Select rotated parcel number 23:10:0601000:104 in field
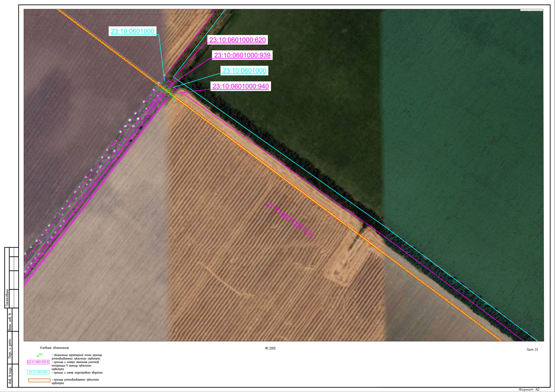555x392 pixels. pos(289,219)
